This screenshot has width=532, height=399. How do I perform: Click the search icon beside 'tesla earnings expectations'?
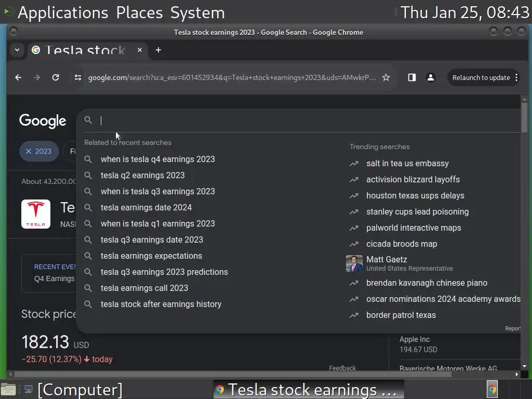tap(88, 256)
